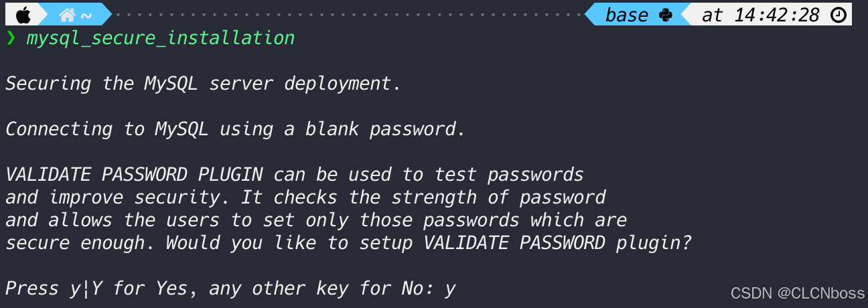Click the VALIDATE PASSWORD PLUGIN heading text
Viewport: 868px width, 308px height.
pos(134,175)
